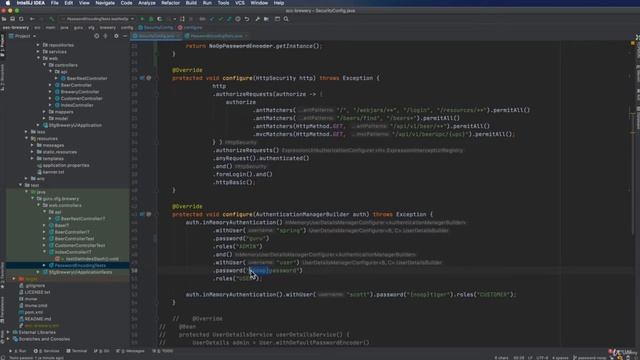640x360 pixels.
Task: Click the Locate target icon in Project panel
Action: [96, 36]
